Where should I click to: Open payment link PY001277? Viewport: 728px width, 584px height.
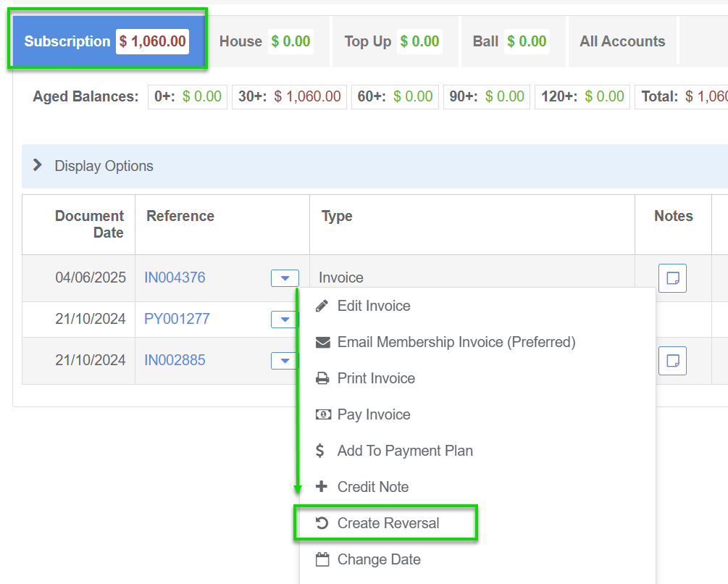177,319
